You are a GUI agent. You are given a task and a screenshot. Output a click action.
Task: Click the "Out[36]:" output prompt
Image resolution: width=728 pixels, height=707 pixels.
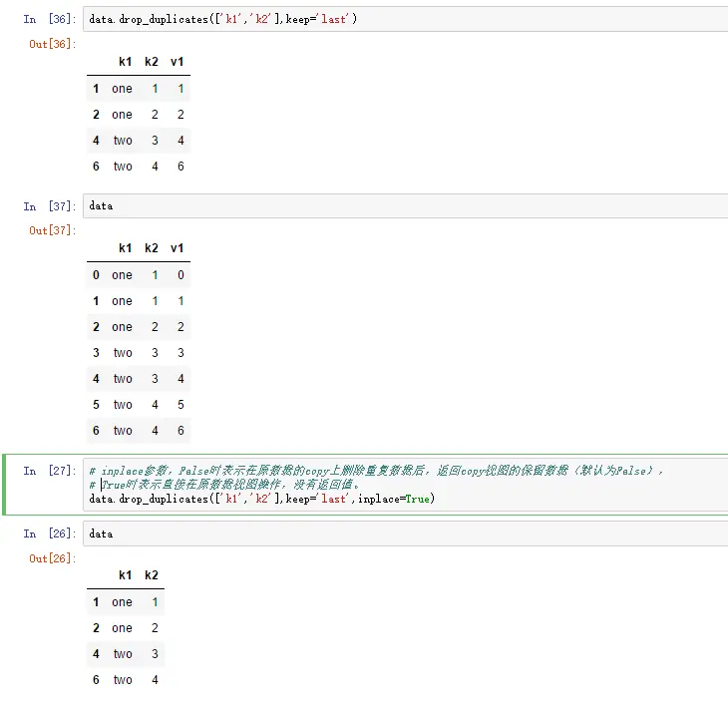click(x=52, y=44)
